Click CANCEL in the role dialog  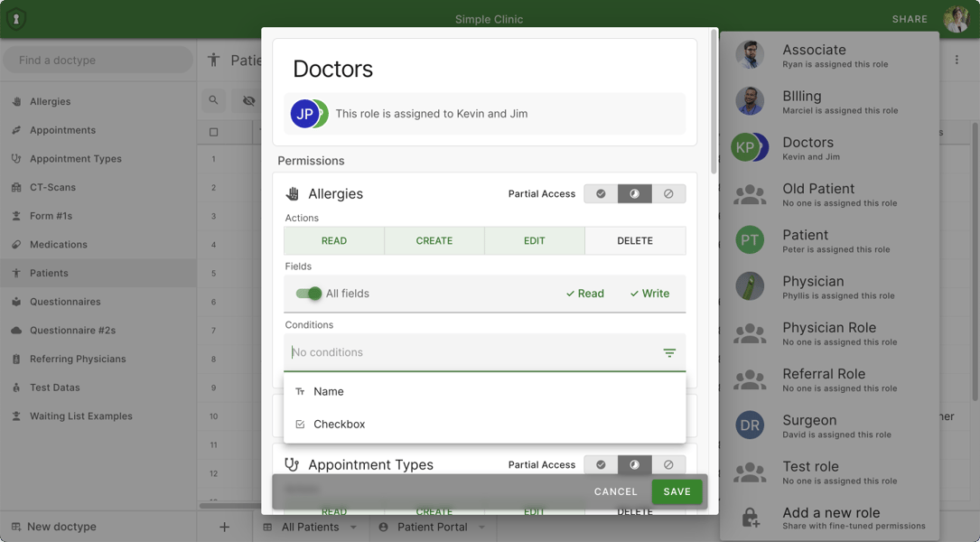pos(616,492)
